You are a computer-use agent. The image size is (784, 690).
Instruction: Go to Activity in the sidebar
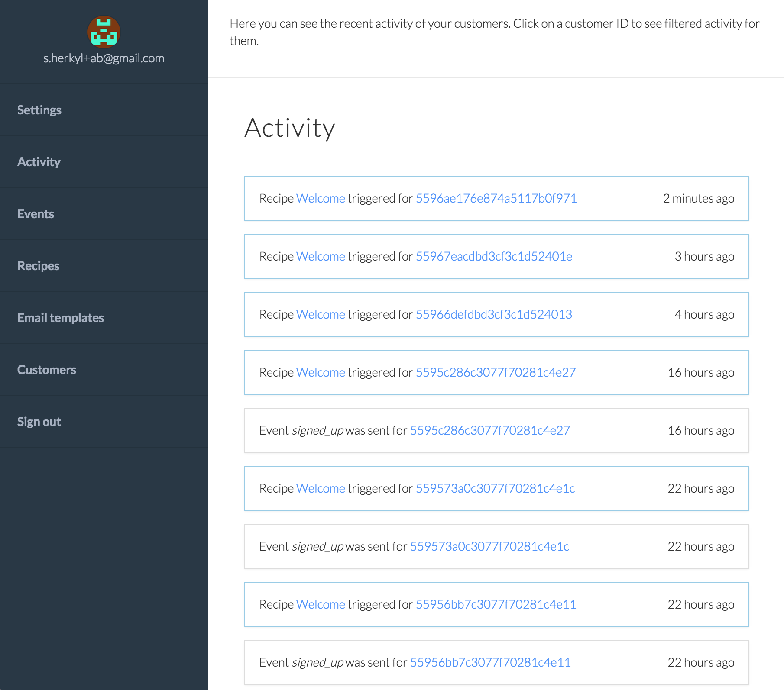[39, 162]
